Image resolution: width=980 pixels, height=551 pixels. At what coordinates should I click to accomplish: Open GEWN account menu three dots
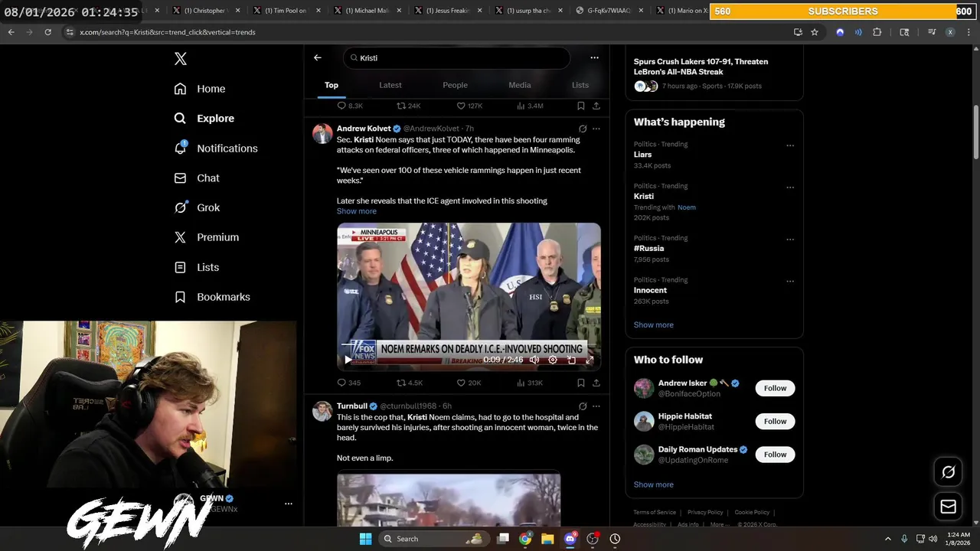click(289, 504)
